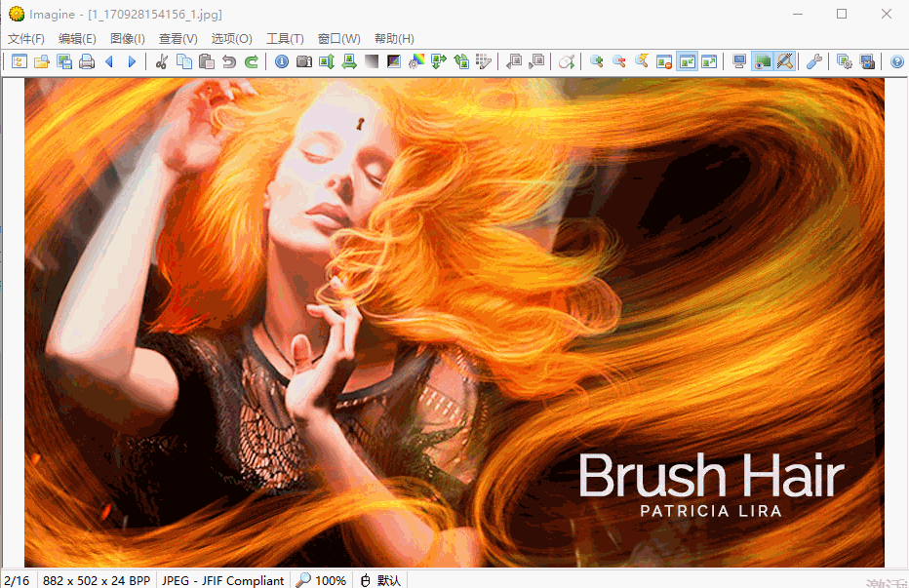The height and width of the screenshot is (588, 909).
Task: Click the picture icon with orange minus circle
Action: coord(664,61)
